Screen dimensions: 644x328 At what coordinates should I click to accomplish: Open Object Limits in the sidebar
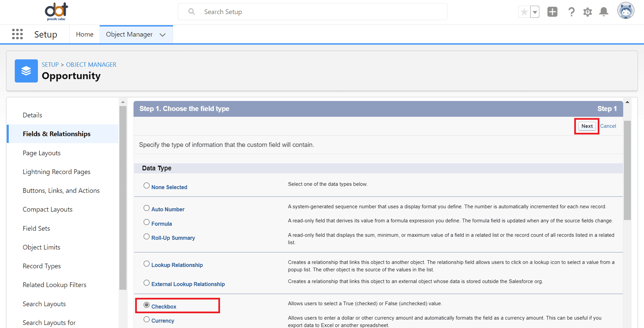tap(42, 247)
